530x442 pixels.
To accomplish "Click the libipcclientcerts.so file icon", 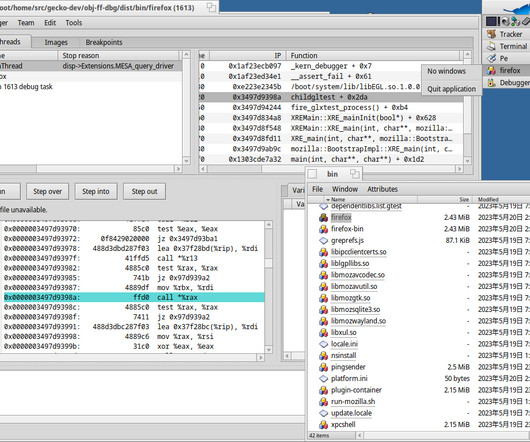I will click(323, 252).
